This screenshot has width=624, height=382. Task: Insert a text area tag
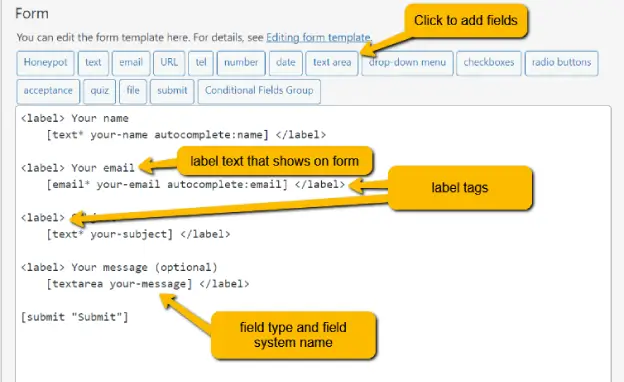[332, 63]
